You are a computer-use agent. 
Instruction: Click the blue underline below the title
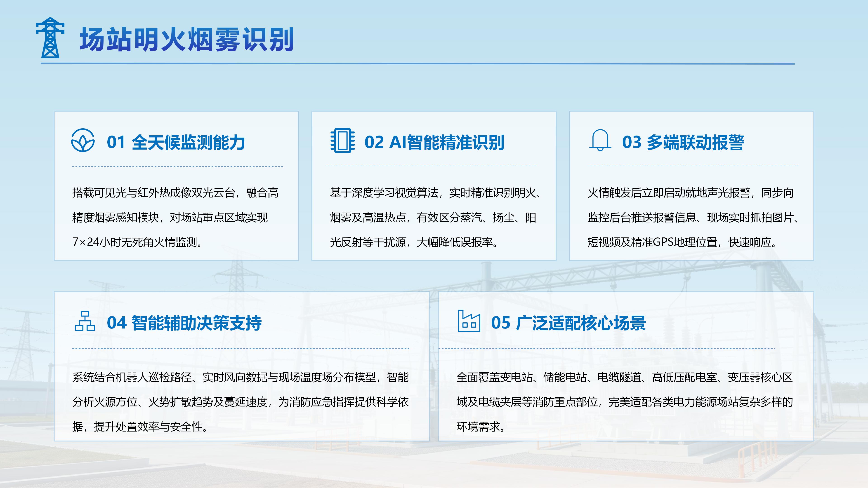point(418,63)
